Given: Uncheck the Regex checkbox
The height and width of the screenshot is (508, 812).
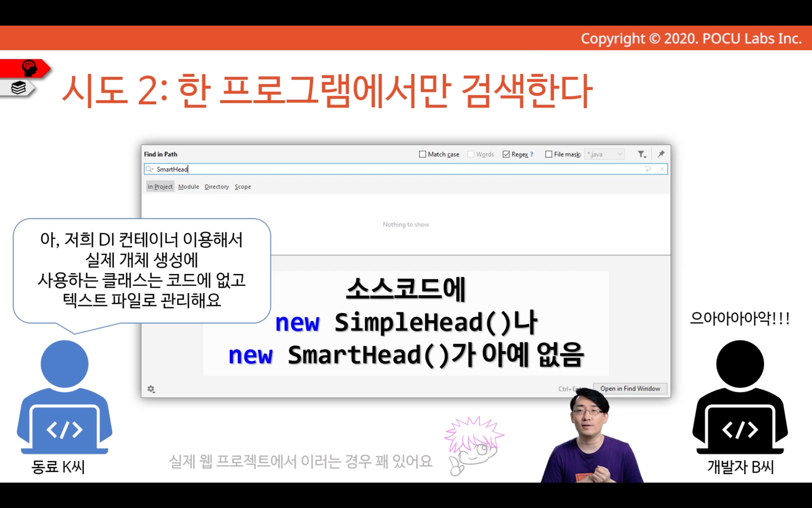Looking at the screenshot, I should coord(506,154).
